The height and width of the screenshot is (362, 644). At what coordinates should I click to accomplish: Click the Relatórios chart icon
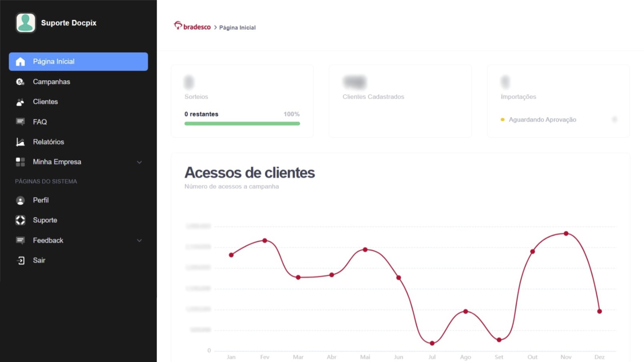pos(20,142)
